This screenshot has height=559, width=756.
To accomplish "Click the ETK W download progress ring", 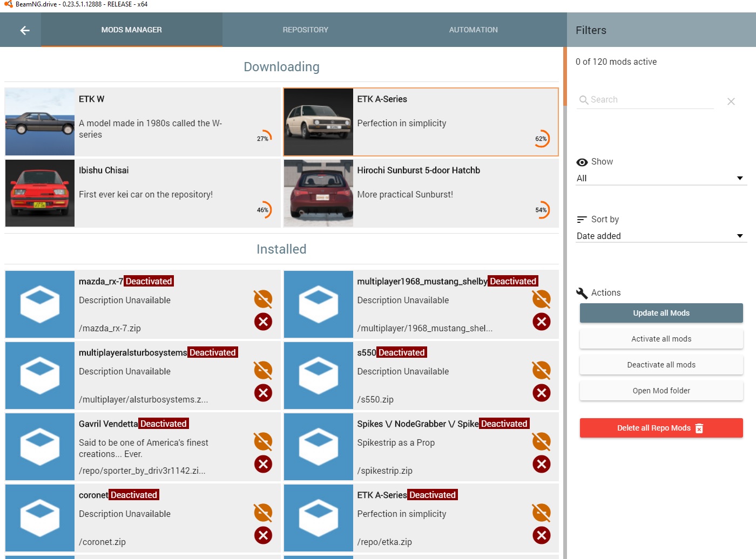I will coord(264,139).
